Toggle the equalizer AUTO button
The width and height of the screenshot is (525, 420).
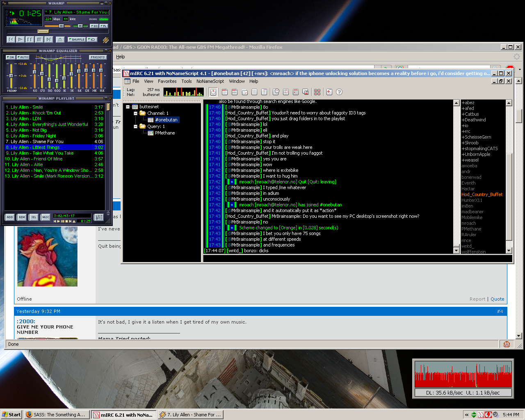click(x=23, y=57)
